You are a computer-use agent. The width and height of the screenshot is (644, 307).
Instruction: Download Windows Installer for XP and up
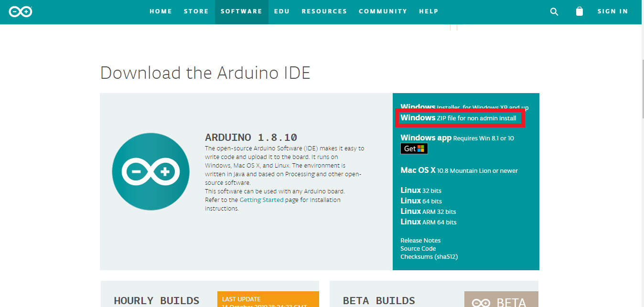coord(464,107)
